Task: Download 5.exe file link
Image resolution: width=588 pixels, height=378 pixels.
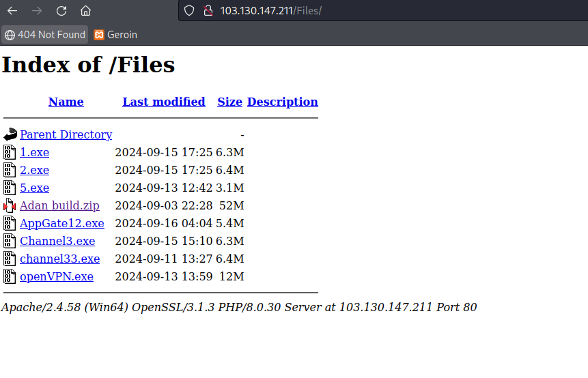Action: pyautogui.click(x=35, y=188)
